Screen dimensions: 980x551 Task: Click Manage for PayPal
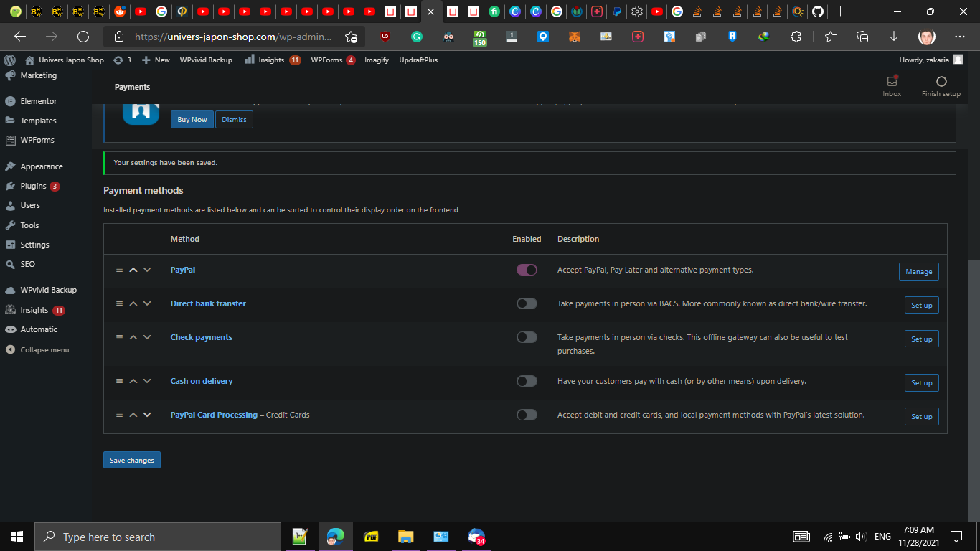point(918,271)
